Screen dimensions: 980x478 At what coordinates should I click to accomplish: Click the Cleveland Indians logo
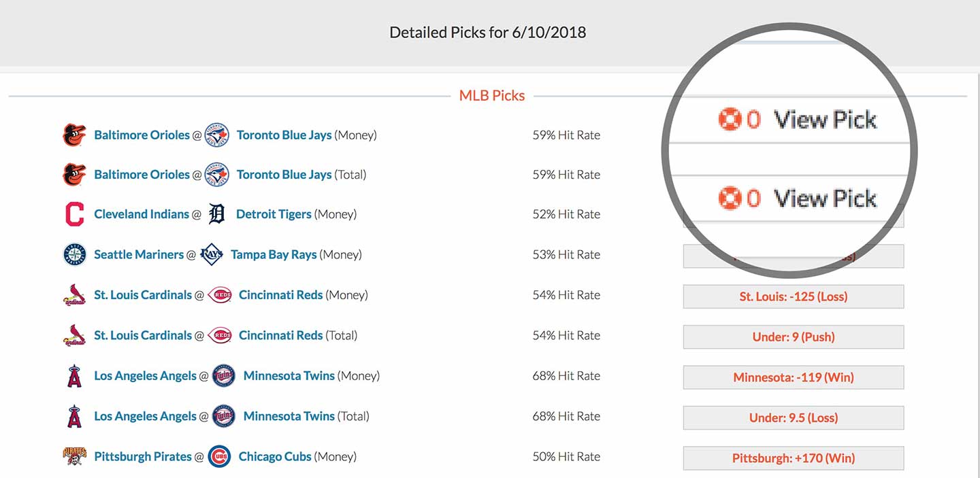click(x=74, y=214)
